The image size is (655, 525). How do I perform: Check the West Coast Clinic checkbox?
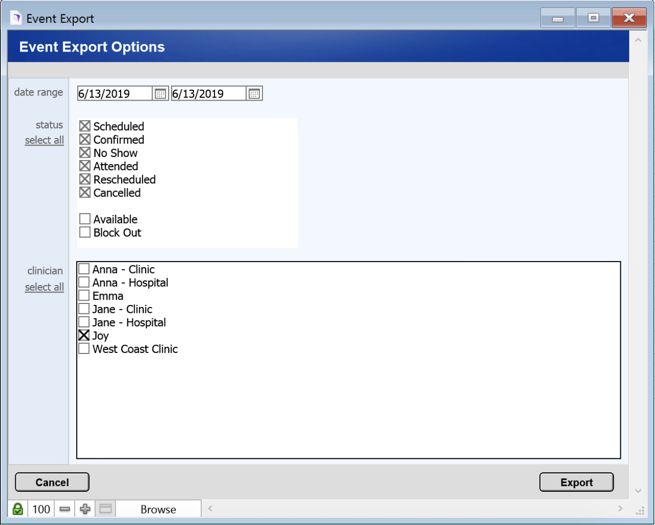coord(84,349)
